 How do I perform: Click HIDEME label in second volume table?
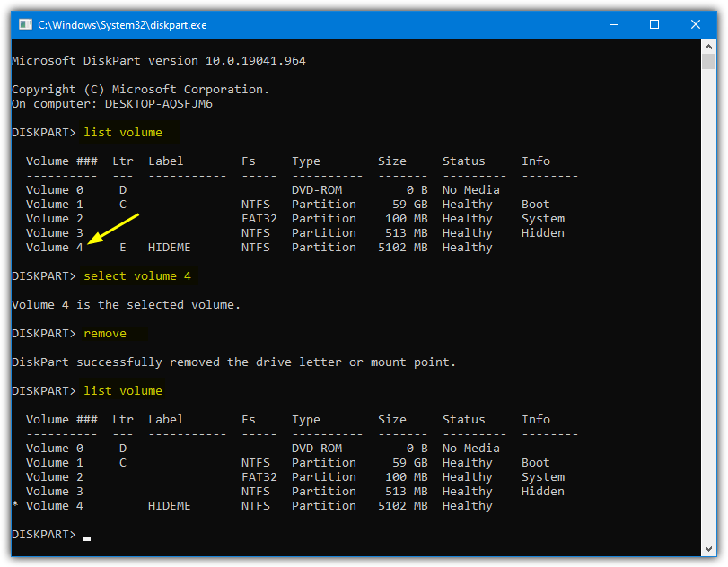click(x=170, y=506)
